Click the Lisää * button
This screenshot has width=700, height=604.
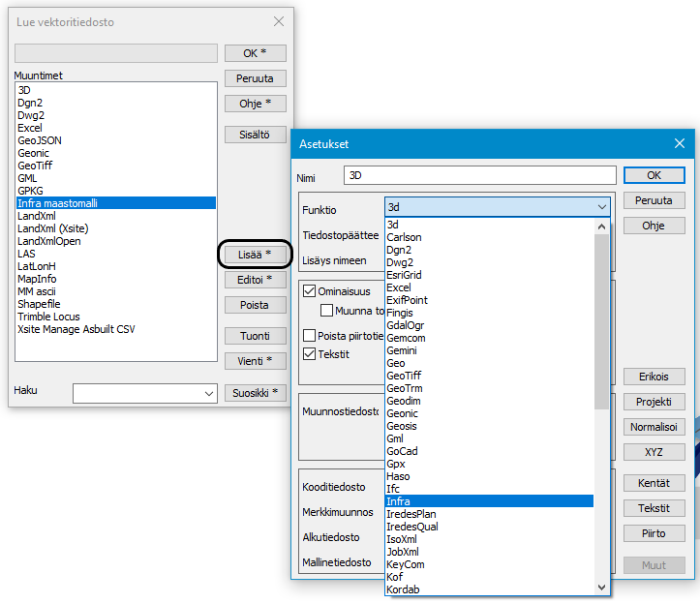256,255
